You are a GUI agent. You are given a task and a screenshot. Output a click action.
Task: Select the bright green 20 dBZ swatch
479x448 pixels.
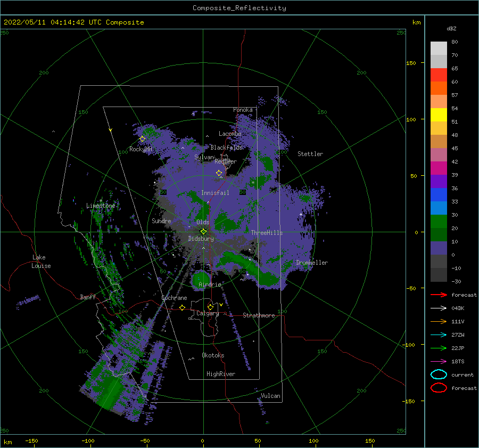coord(439,222)
